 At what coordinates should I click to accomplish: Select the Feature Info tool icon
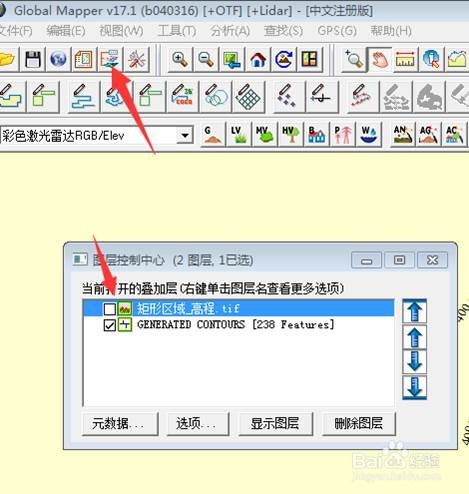coord(431,59)
